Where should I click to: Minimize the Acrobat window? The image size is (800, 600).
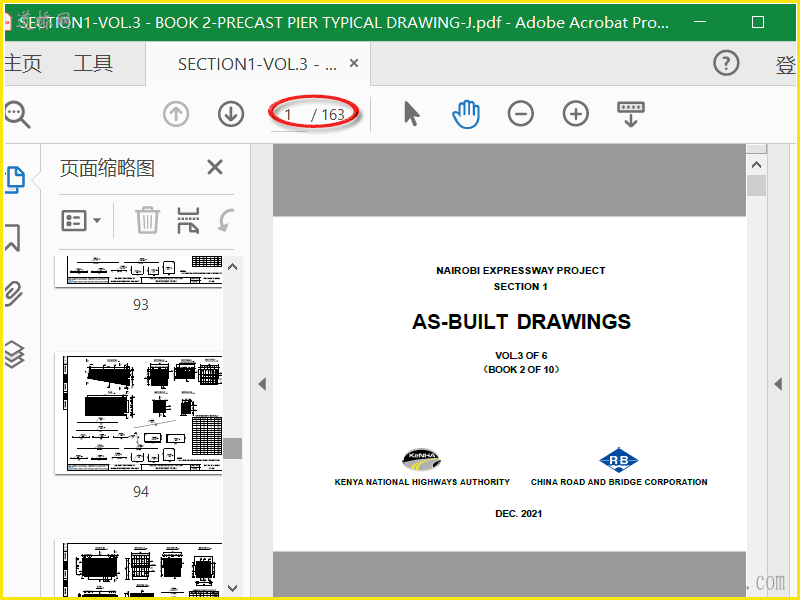tap(701, 21)
